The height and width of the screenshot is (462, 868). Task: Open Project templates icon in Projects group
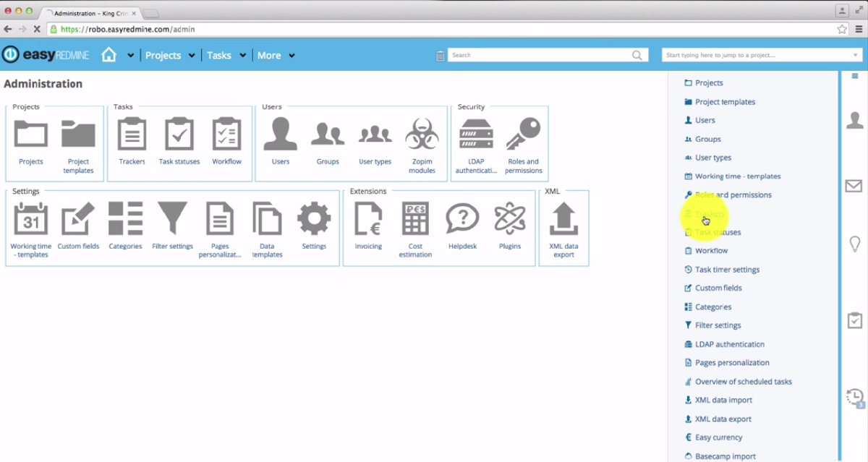[78, 134]
